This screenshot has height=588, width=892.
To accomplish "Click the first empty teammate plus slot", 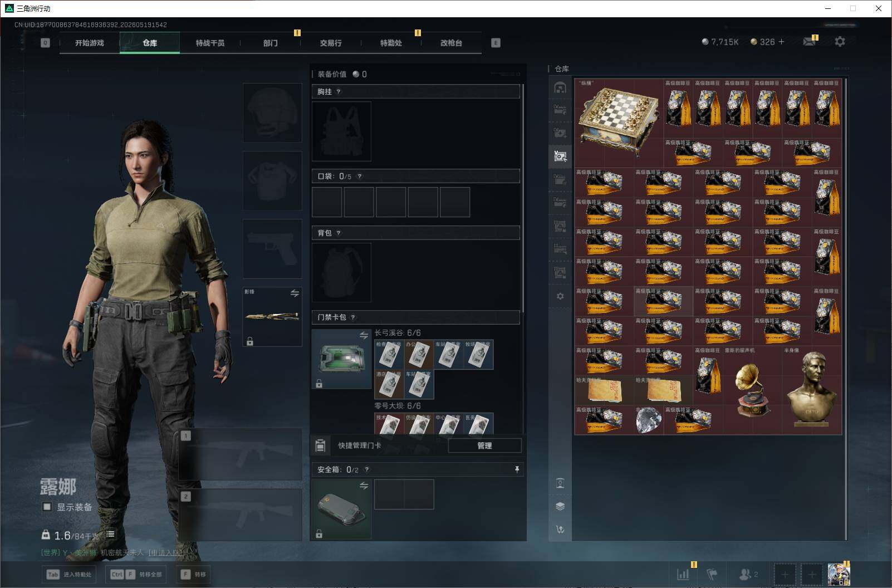I will tap(785, 574).
